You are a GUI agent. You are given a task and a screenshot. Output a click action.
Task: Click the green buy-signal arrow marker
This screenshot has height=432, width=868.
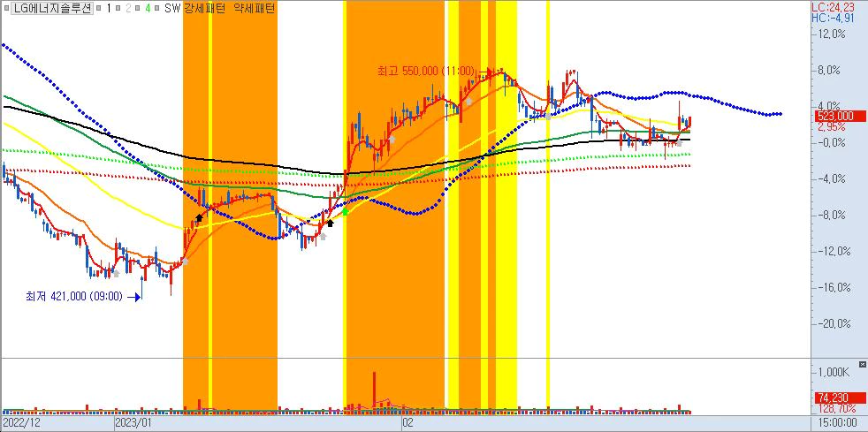click(x=345, y=212)
